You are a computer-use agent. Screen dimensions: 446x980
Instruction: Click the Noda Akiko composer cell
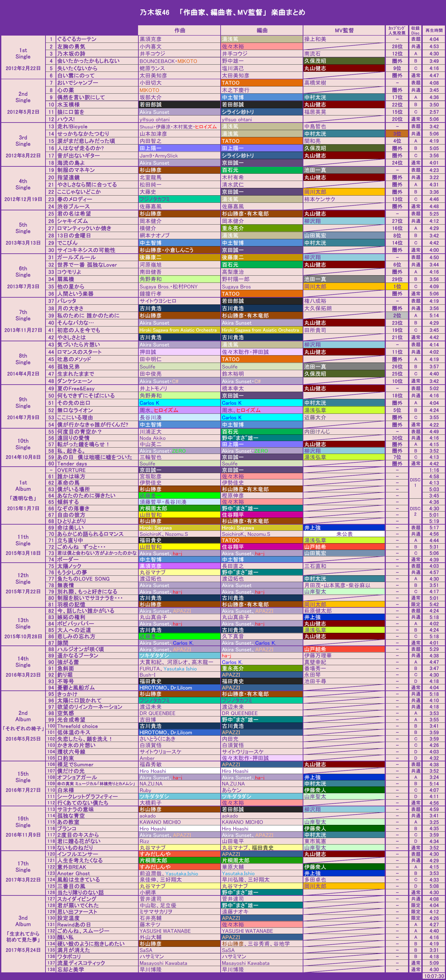179,438
